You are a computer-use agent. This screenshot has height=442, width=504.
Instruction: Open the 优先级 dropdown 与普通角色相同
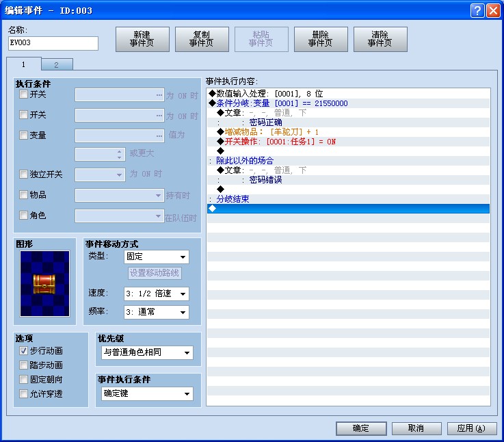(x=147, y=352)
